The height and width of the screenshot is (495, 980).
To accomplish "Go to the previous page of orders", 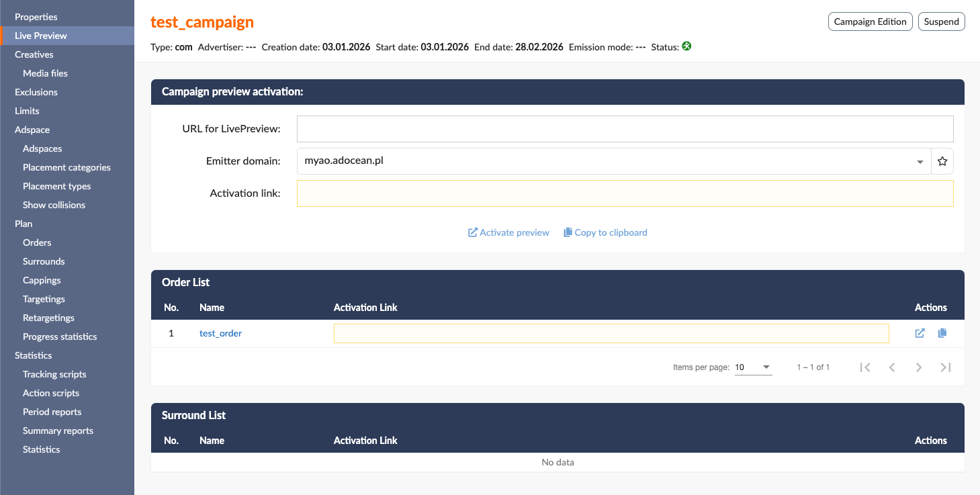I will click(x=892, y=367).
